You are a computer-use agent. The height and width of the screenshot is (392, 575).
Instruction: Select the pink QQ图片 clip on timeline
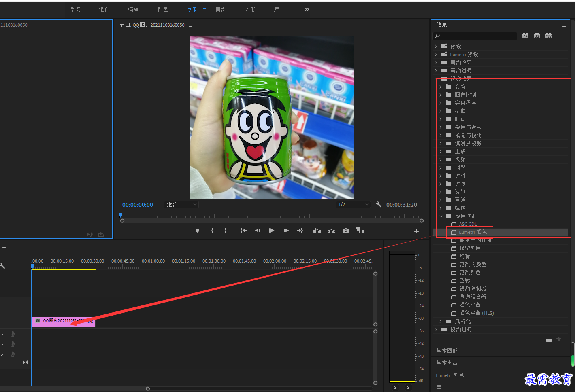(63, 322)
